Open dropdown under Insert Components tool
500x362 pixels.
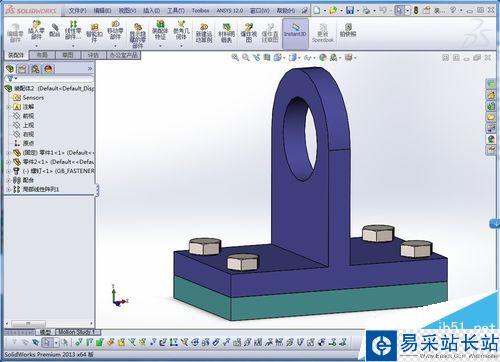36,46
